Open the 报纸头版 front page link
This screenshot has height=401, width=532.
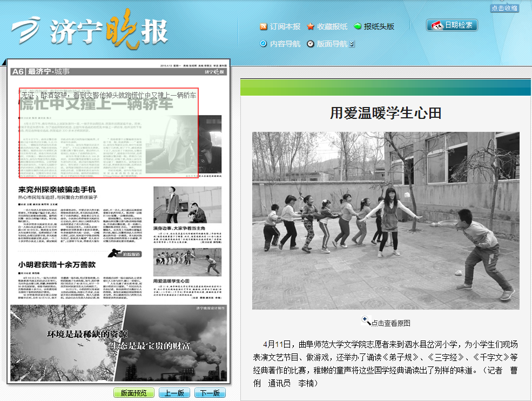tap(379, 26)
